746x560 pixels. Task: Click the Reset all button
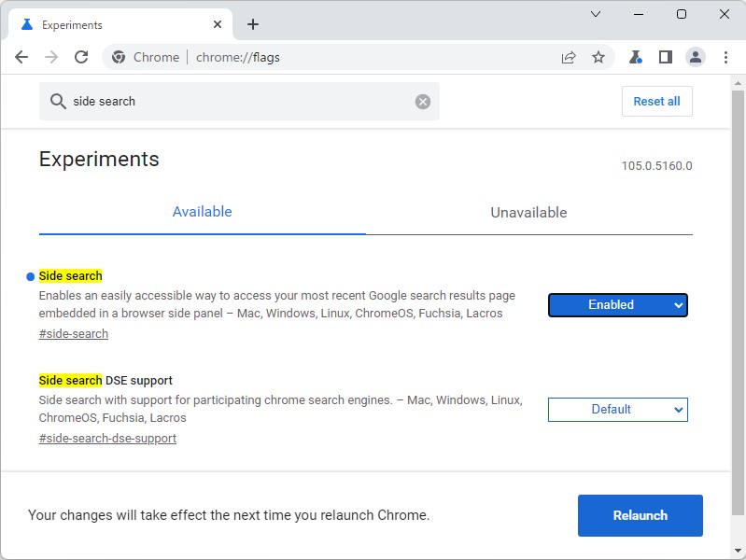click(656, 102)
